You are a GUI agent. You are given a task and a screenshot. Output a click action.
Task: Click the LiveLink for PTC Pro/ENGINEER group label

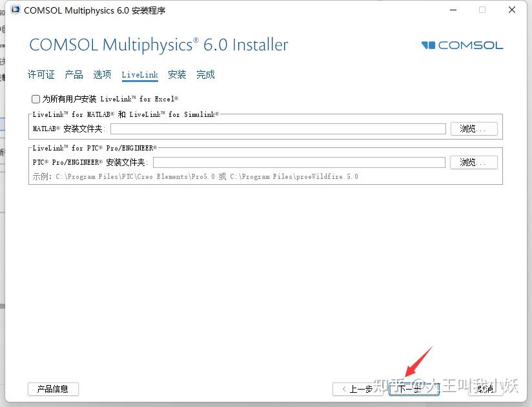(95, 148)
